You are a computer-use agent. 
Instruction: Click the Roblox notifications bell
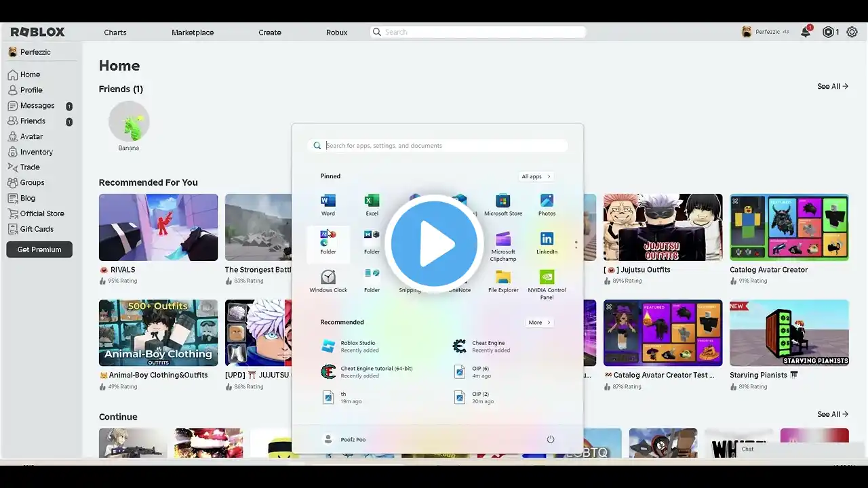tap(806, 32)
